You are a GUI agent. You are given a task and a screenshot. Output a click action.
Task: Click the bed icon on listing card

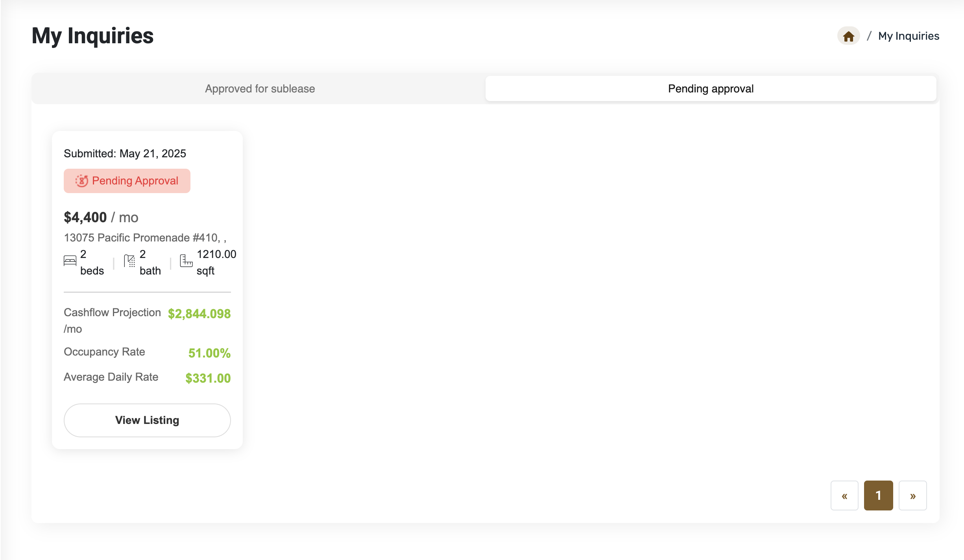coord(70,261)
